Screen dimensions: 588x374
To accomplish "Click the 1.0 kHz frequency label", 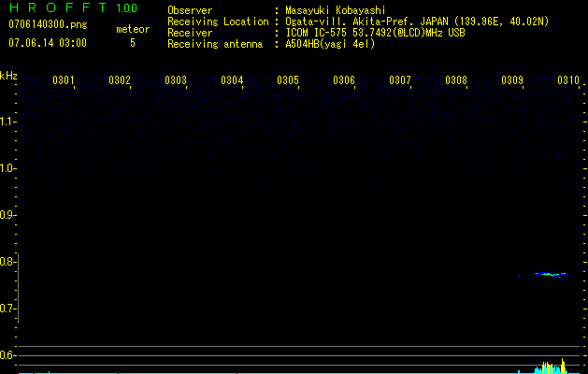I will tap(7, 168).
